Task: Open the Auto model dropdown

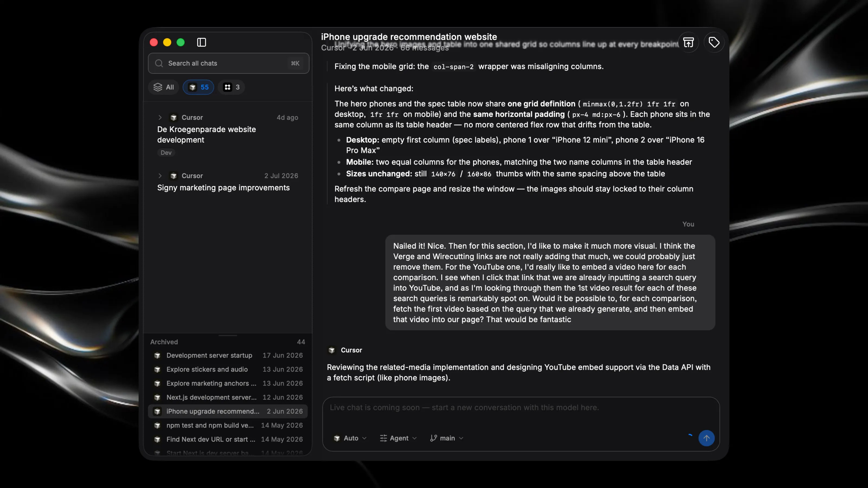Action: tap(350, 438)
